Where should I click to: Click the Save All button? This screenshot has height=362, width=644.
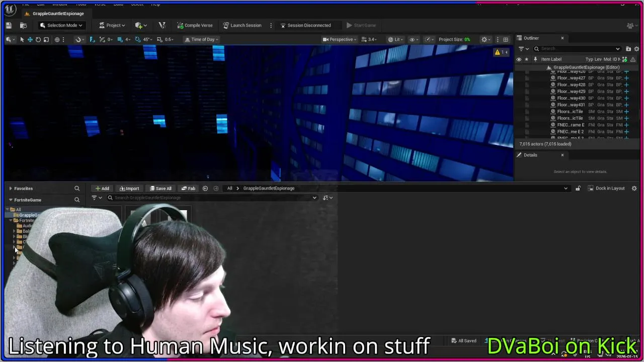(160, 189)
